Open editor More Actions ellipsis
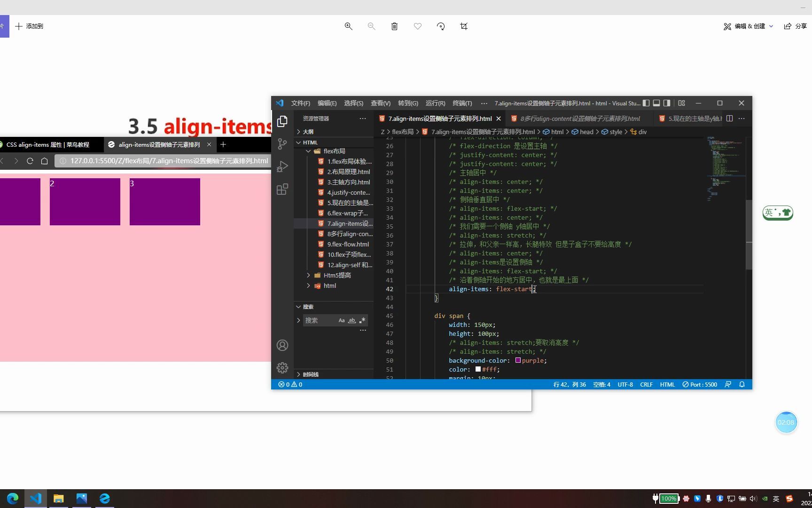Viewport: 812px width, 508px height. [742, 119]
